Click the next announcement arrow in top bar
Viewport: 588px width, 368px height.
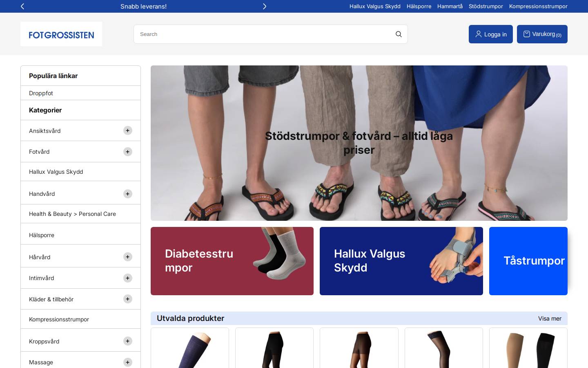tap(265, 6)
